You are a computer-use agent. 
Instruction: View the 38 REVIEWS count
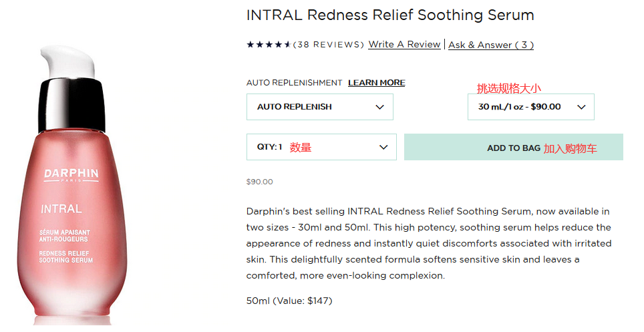point(329,45)
